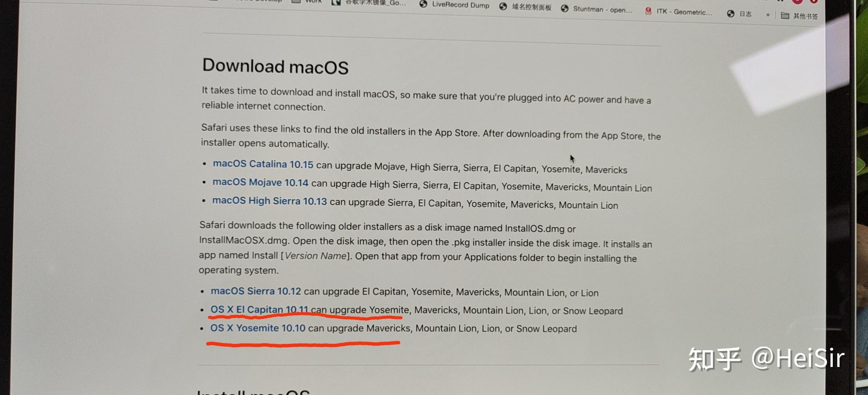This screenshot has height=395, width=868.
Task: Click the Download macOS heading
Action: [x=275, y=67]
